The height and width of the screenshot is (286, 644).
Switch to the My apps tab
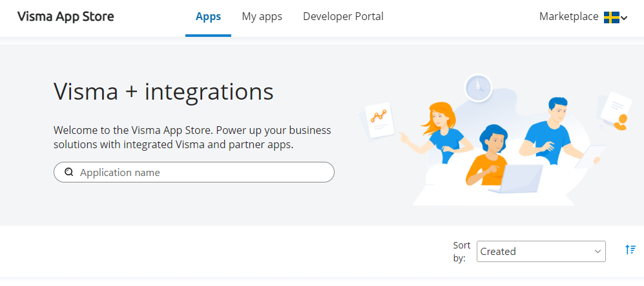pos(262,17)
